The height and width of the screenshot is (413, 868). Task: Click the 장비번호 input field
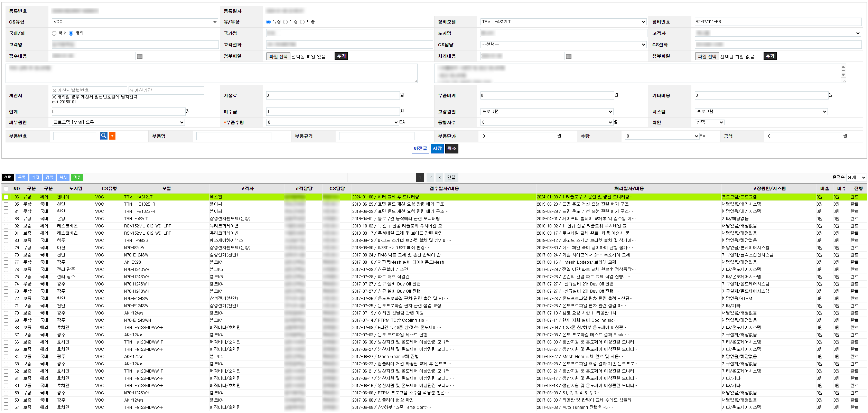pyautogui.click(x=778, y=22)
